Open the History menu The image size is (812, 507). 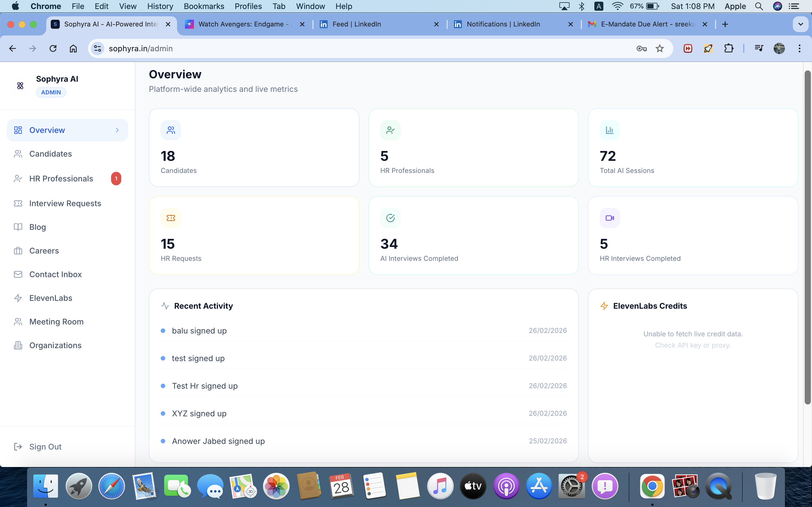coord(160,6)
